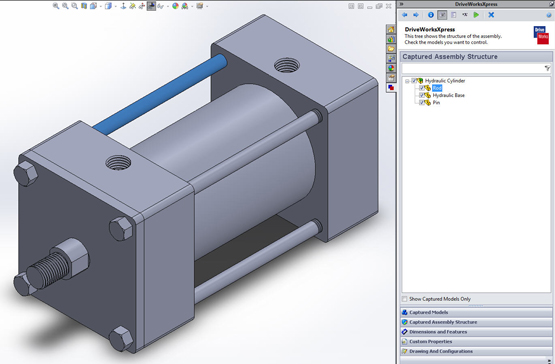The image size is (555, 364).
Task: Collapse the task pane using double-chevron
Action: click(402, 4)
